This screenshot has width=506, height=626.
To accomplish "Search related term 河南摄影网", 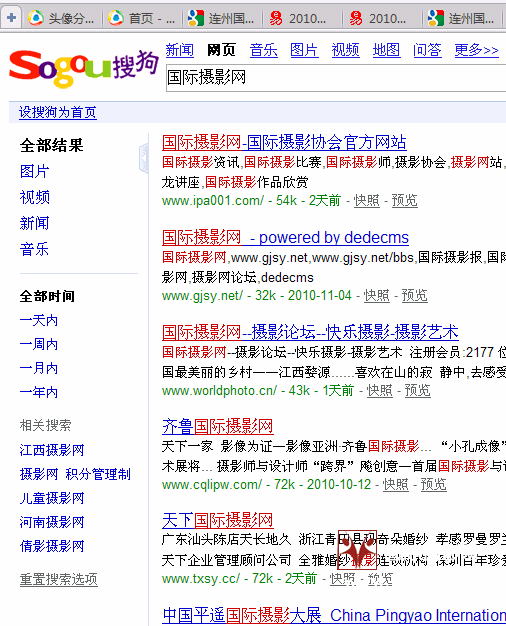I will 52,522.
